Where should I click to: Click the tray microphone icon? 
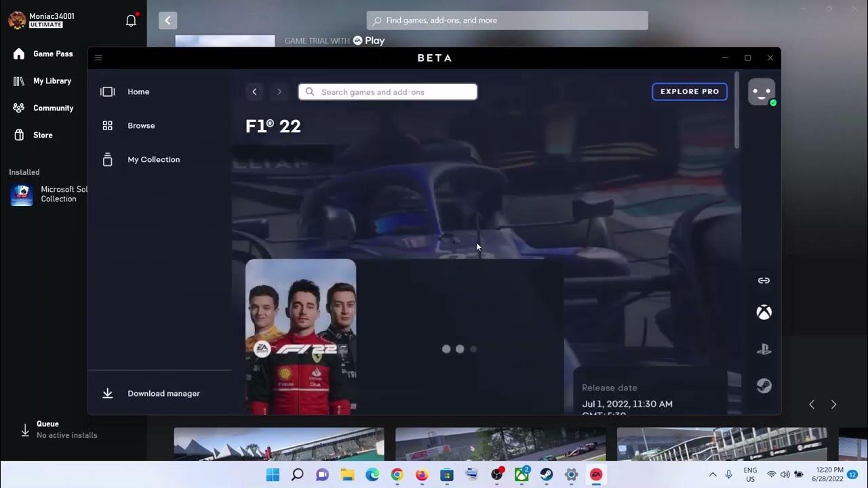point(729,474)
